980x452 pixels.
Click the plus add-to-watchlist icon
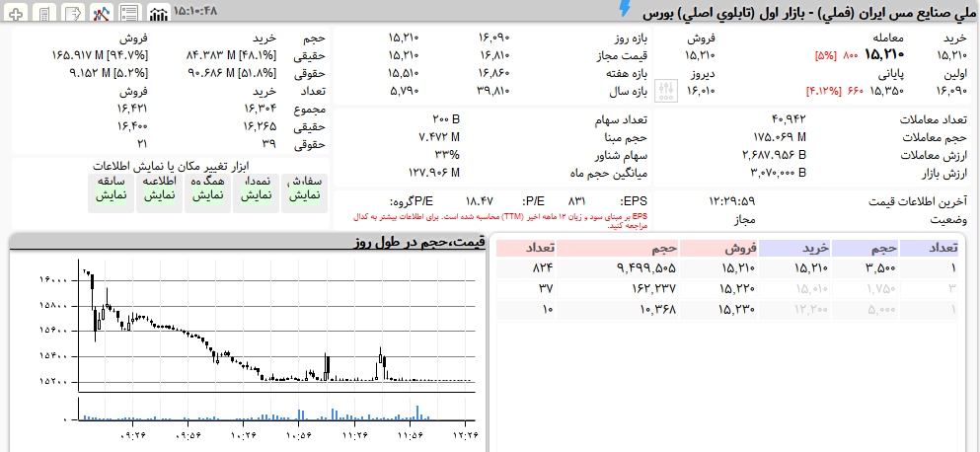coord(17,13)
